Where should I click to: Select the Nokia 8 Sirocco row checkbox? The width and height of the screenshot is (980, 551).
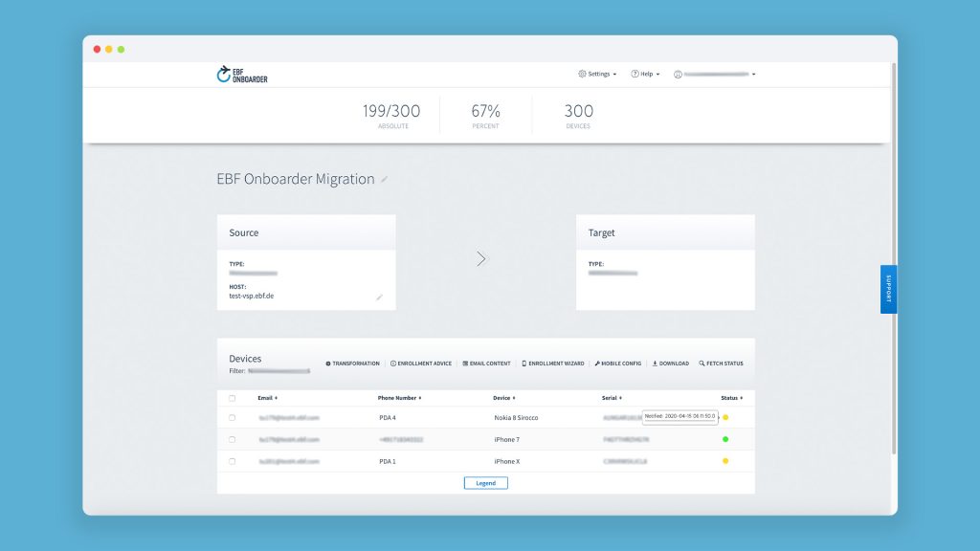click(x=232, y=417)
